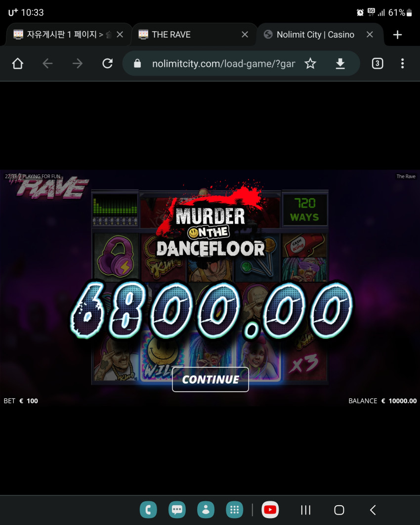Tap the smiley WILD slot symbol
The width and height of the screenshot is (420, 525).
pyautogui.click(x=163, y=356)
